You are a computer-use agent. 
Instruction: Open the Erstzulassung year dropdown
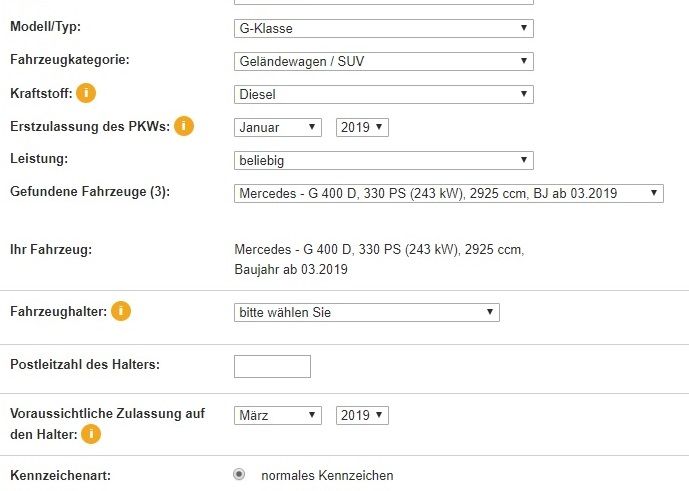coord(362,127)
